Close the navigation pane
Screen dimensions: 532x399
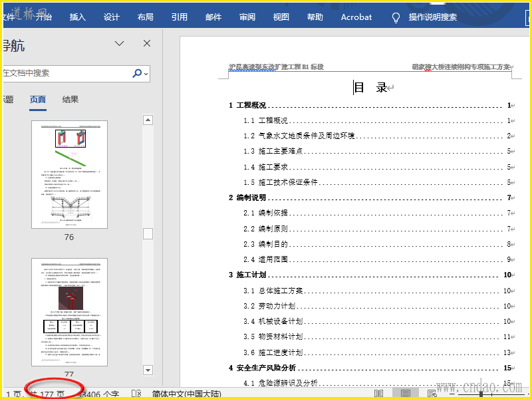tap(147, 43)
